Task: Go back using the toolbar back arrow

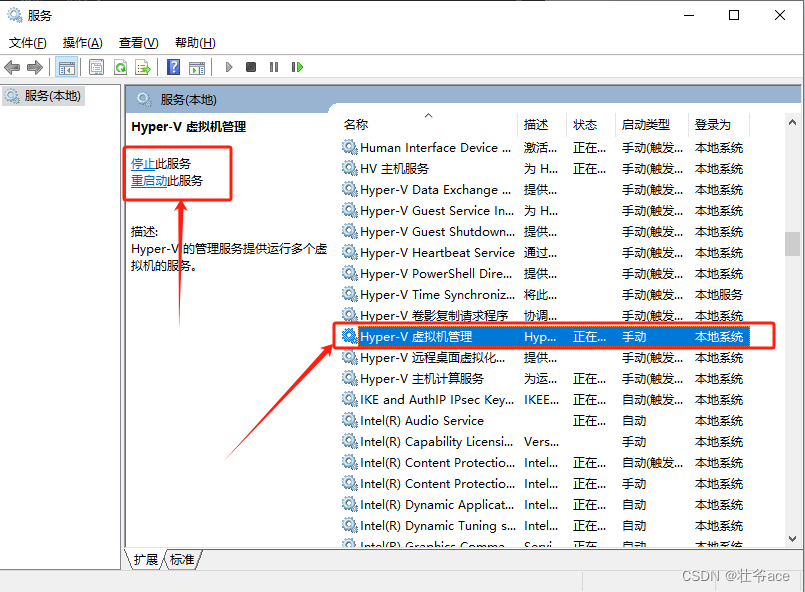Action: click(12, 67)
